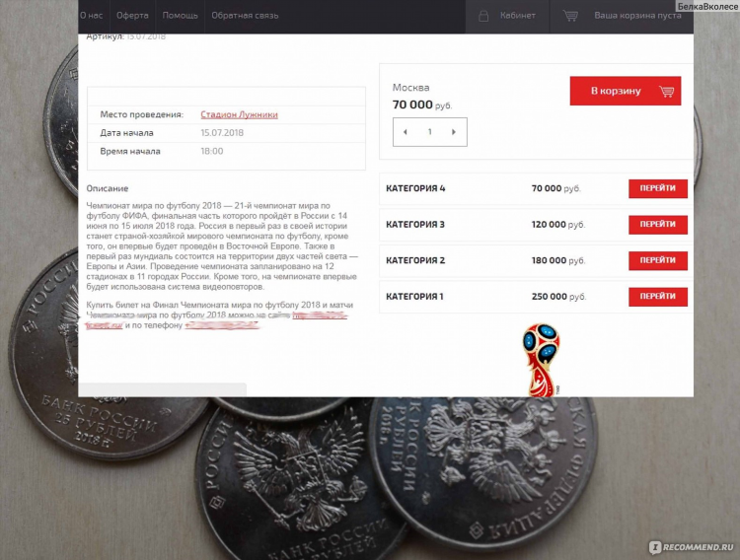Open the 'О нас' menu item
Viewport: 740px width, 560px height.
pyautogui.click(x=92, y=16)
